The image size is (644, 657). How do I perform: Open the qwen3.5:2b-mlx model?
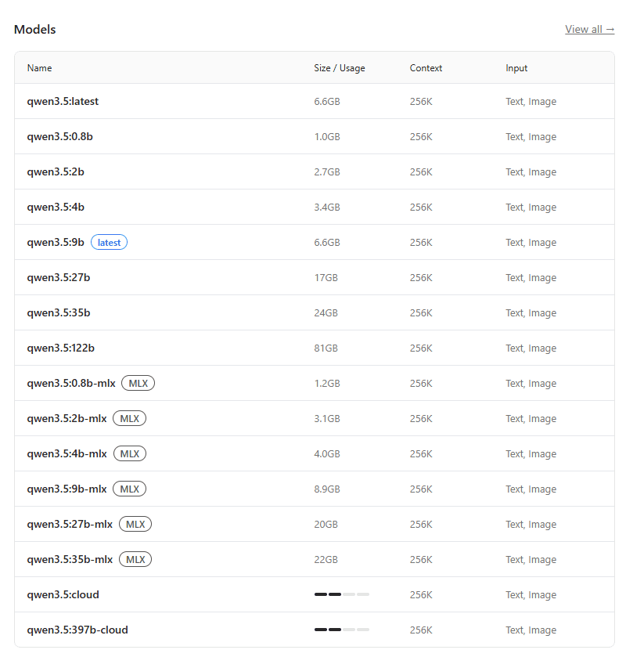click(67, 418)
